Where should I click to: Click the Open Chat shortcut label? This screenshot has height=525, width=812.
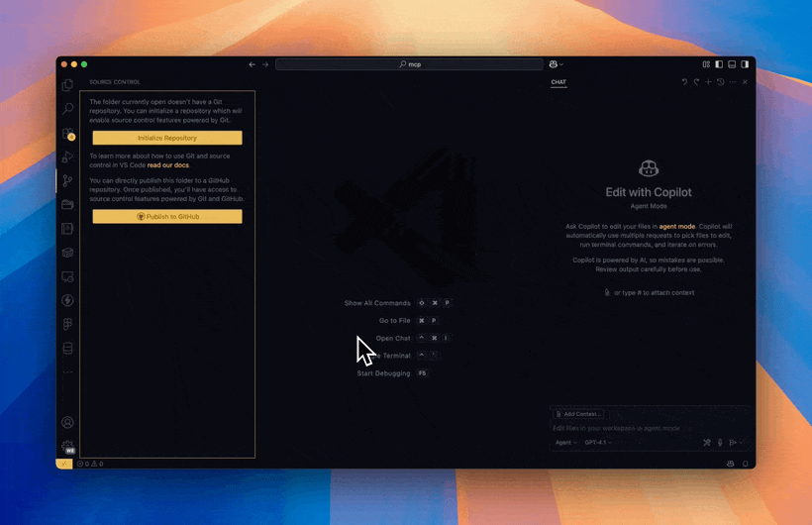coord(393,339)
